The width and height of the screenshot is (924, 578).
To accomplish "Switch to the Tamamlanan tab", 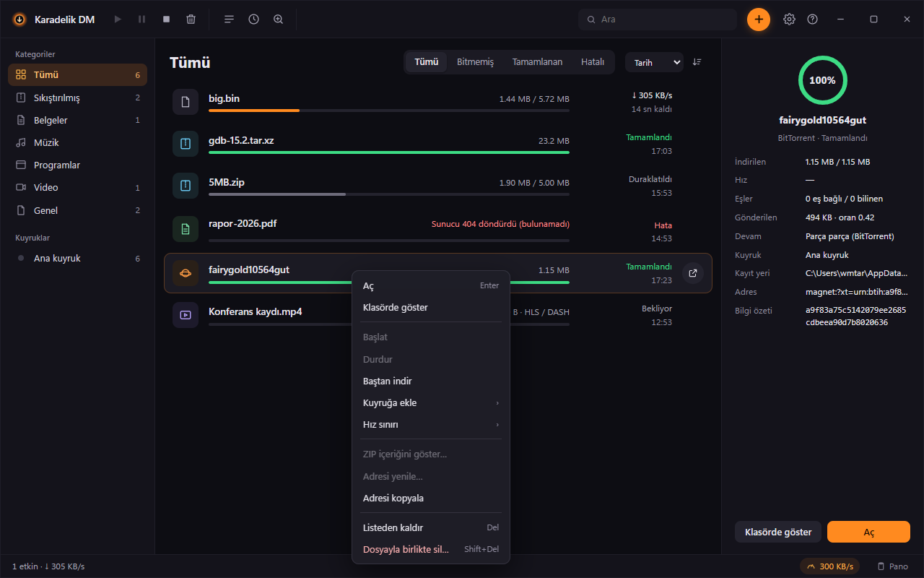I will click(x=537, y=62).
